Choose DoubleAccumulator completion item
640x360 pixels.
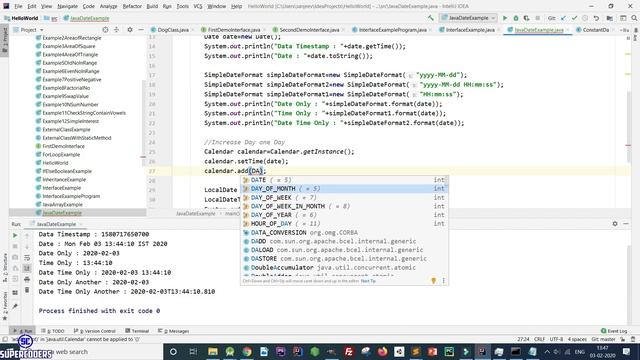coord(344,268)
